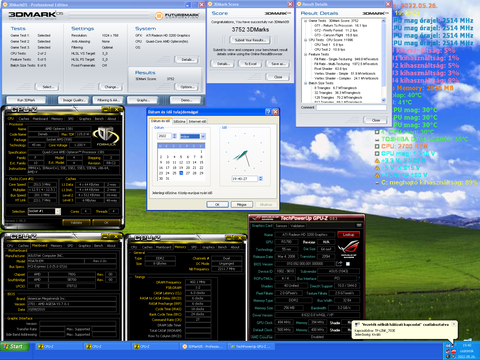This screenshot has width=480, height=360.
Task: Click the time field showing 19:40:27
Action: 245,179
